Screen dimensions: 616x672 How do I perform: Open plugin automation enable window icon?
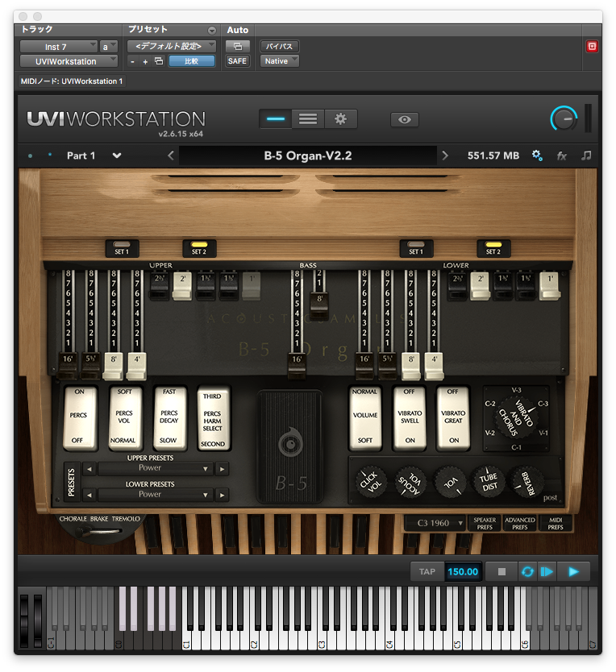pos(237,46)
